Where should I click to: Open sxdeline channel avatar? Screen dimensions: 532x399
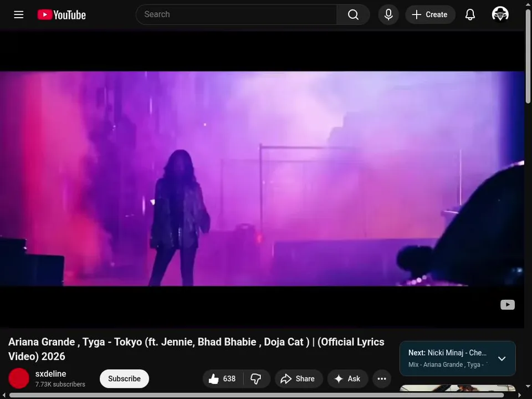tap(19, 378)
